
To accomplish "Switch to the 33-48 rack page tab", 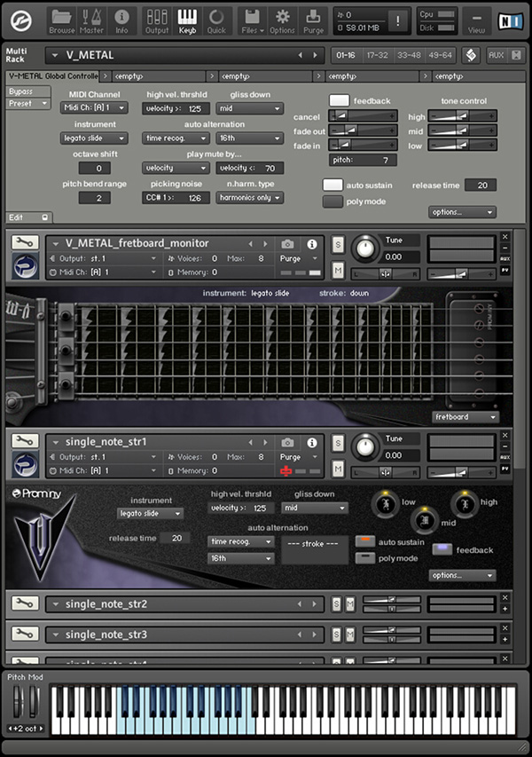I will pyautogui.click(x=409, y=55).
